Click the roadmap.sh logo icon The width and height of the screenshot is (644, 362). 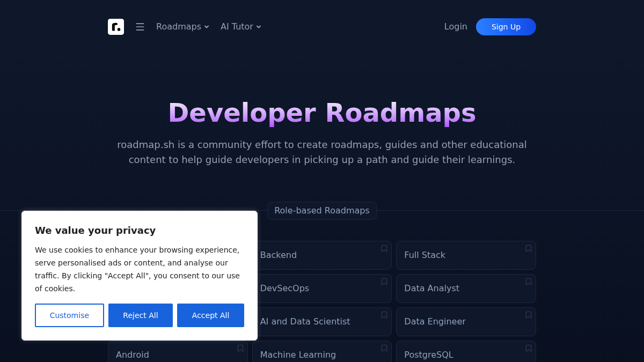tap(116, 27)
